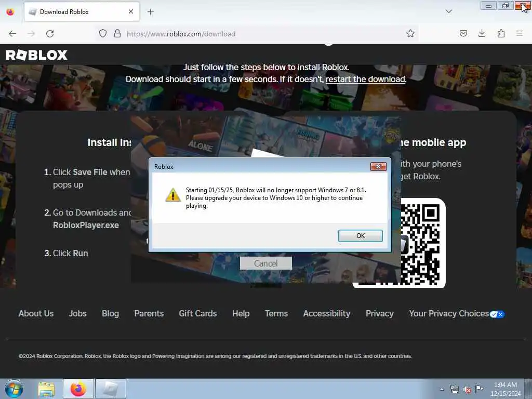Open the Privacy footer link

[380, 313]
